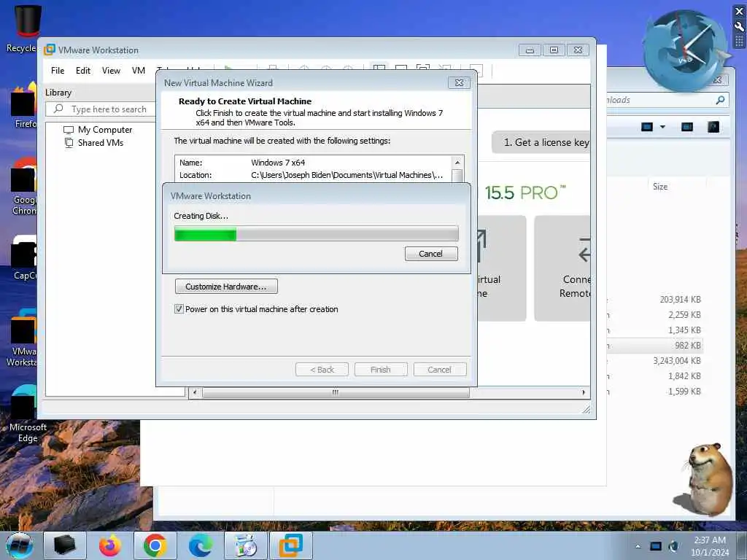Click the Creating Disk progress bar
The height and width of the screenshot is (560, 747).
(x=317, y=234)
